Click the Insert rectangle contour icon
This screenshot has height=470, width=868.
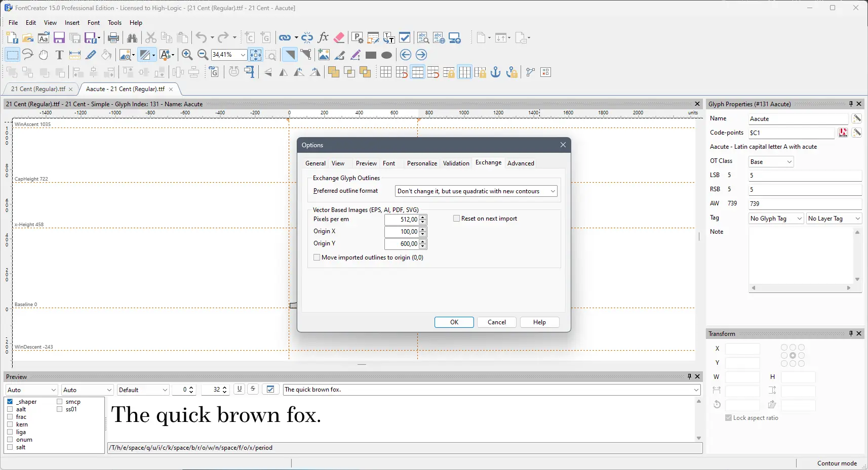371,55
